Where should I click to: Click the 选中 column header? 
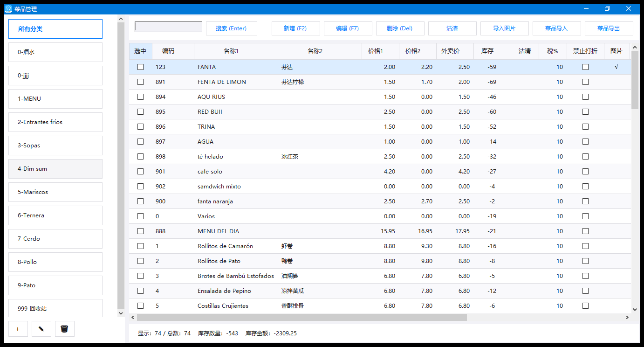pyautogui.click(x=140, y=51)
